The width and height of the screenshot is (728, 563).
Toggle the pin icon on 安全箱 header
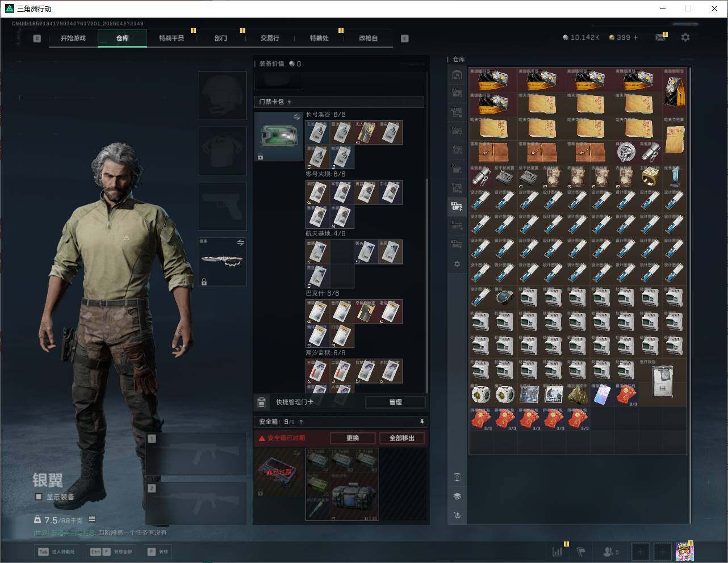click(422, 422)
